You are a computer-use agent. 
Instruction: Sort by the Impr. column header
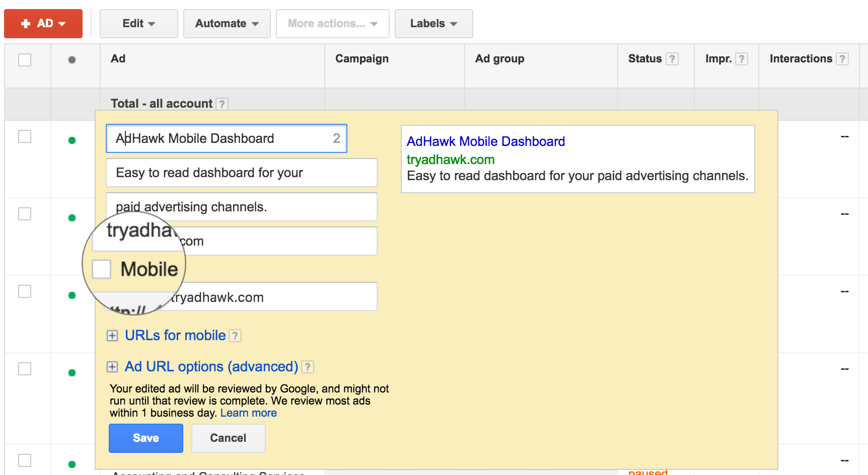click(x=718, y=58)
